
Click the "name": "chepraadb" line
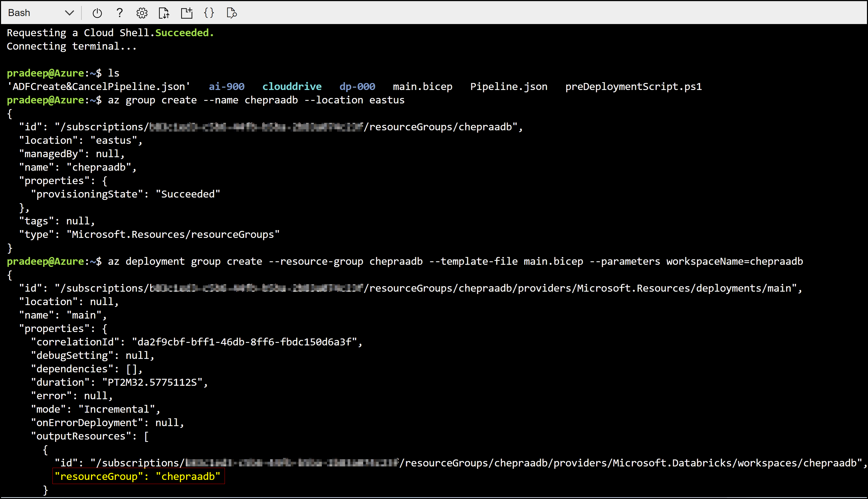point(78,167)
